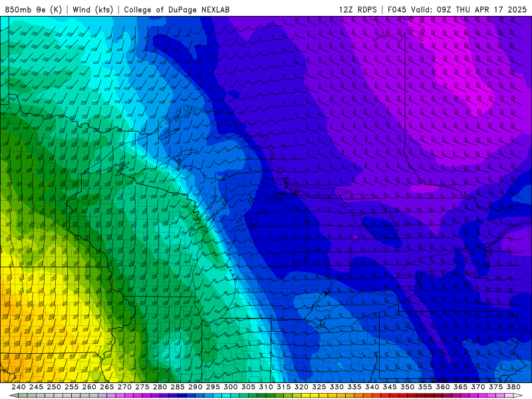Click the 300 color scale label
Image resolution: width=532 pixels, height=399 pixels.
230,387
